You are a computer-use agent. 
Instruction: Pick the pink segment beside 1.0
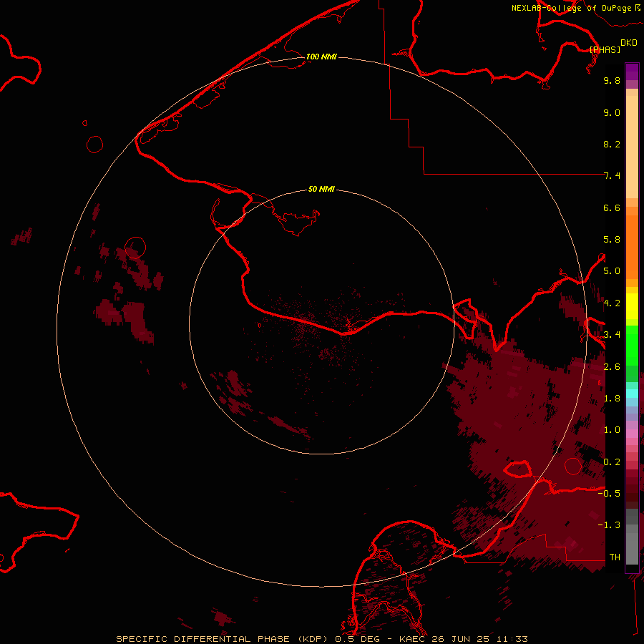(632, 434)
